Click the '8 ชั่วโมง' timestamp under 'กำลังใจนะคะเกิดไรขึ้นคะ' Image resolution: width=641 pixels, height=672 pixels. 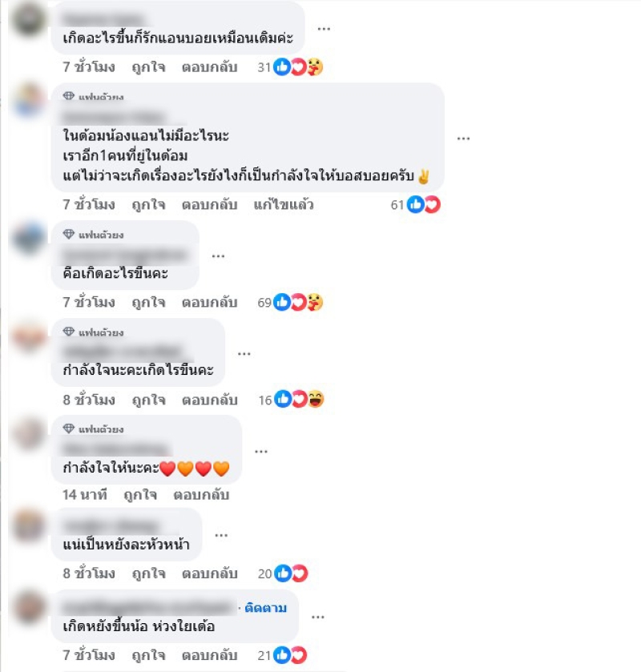click(x=89, y=400)
